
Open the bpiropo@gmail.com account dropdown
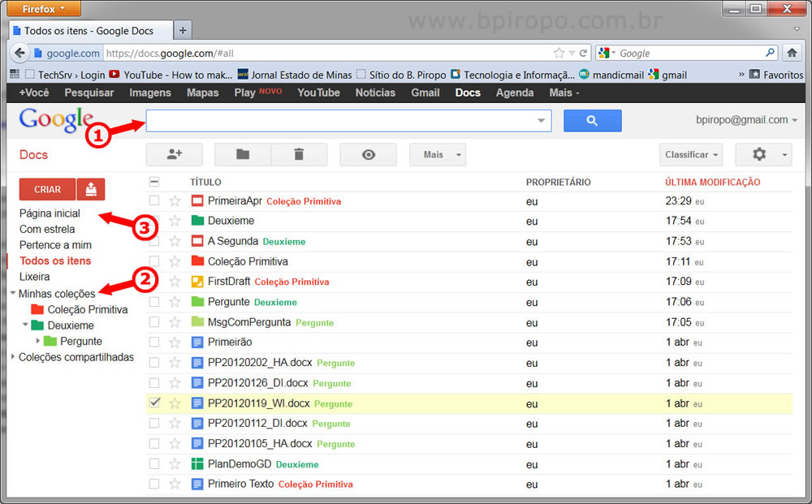click(746, 120)
